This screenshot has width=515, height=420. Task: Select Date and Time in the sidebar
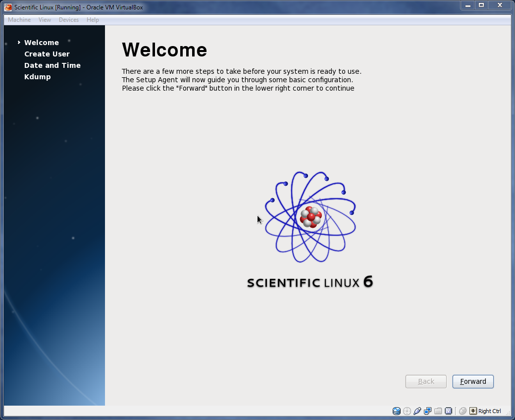(x=52, y=65)
